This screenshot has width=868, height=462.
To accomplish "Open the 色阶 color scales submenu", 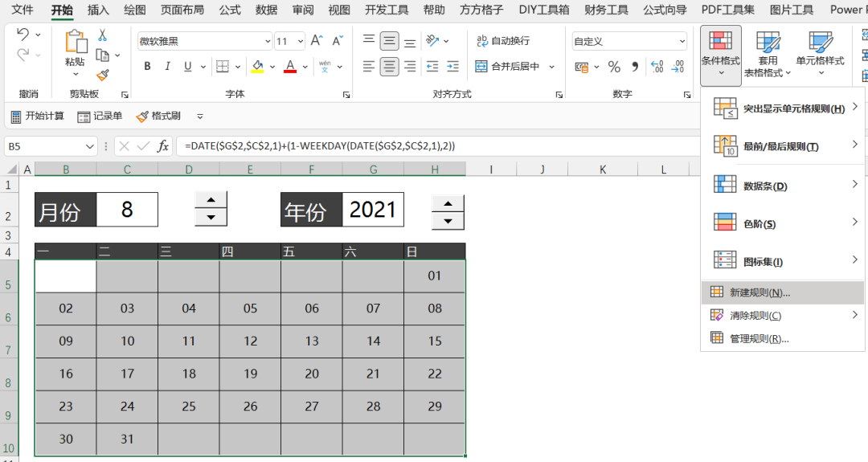I will (x=783, y=223).
